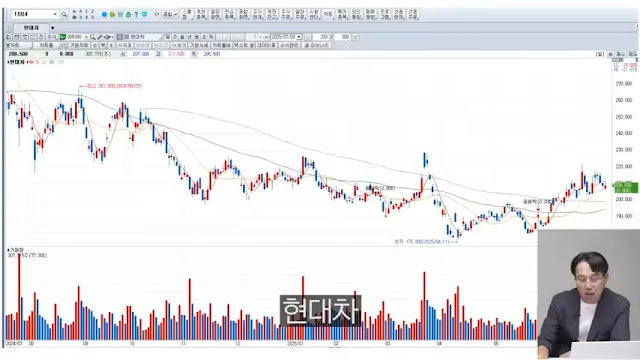
Task: Open the help question-mark icon
Action: pyautogui.click(x=136, y=14)
